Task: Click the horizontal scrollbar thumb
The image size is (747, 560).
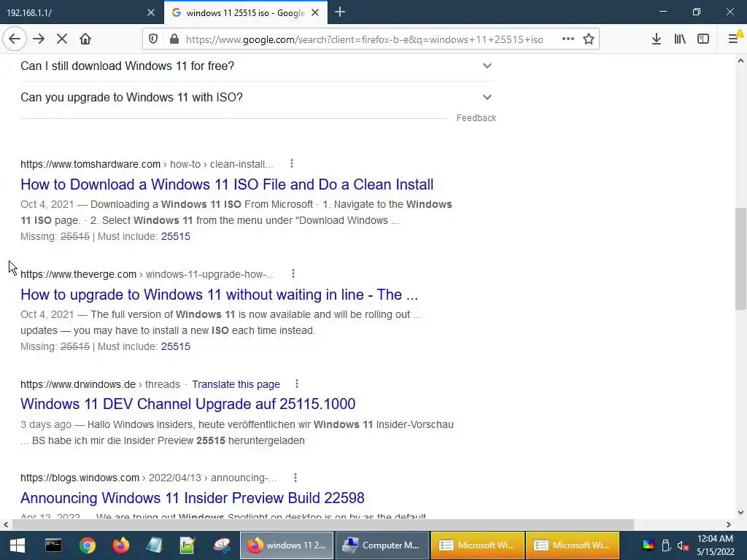Action: (x=323, y=525)
